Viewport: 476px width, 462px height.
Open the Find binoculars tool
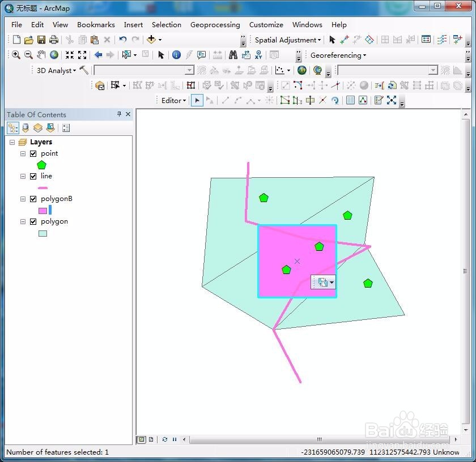[233, 55]
